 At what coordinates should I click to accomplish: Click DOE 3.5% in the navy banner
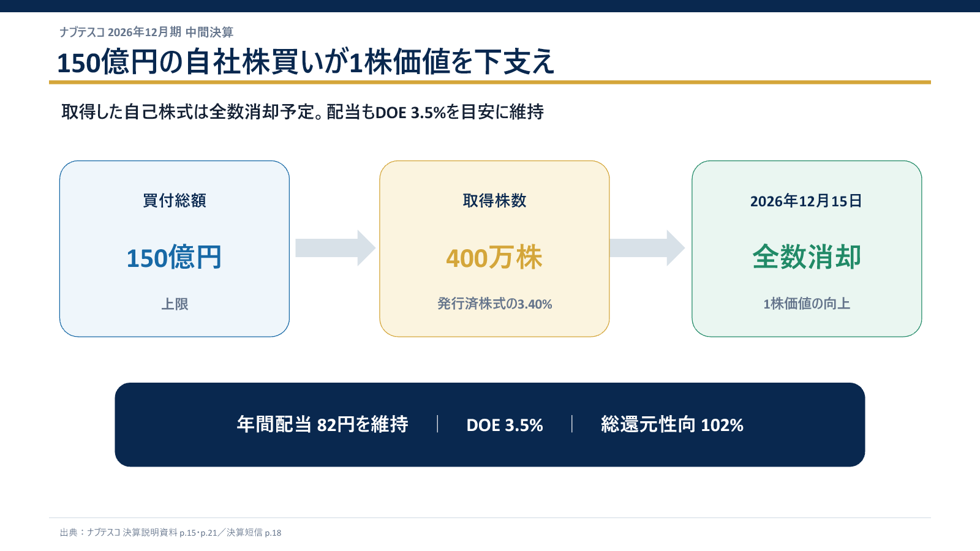(505, 425)
